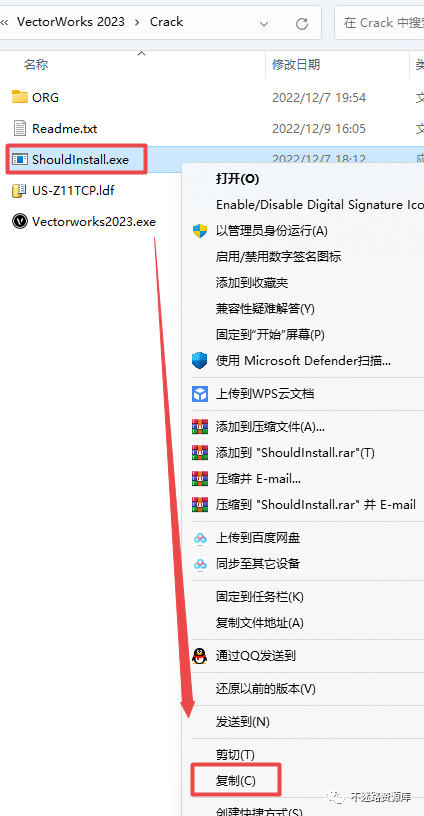Click the ORG folder icon

(20, 97)
